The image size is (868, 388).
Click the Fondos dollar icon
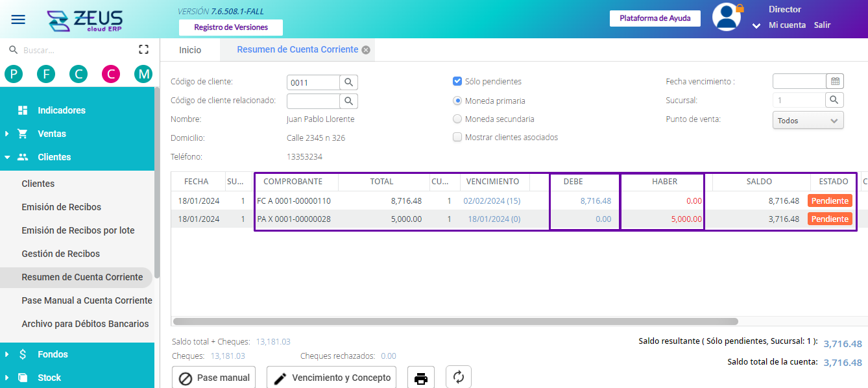click(23, 354)
